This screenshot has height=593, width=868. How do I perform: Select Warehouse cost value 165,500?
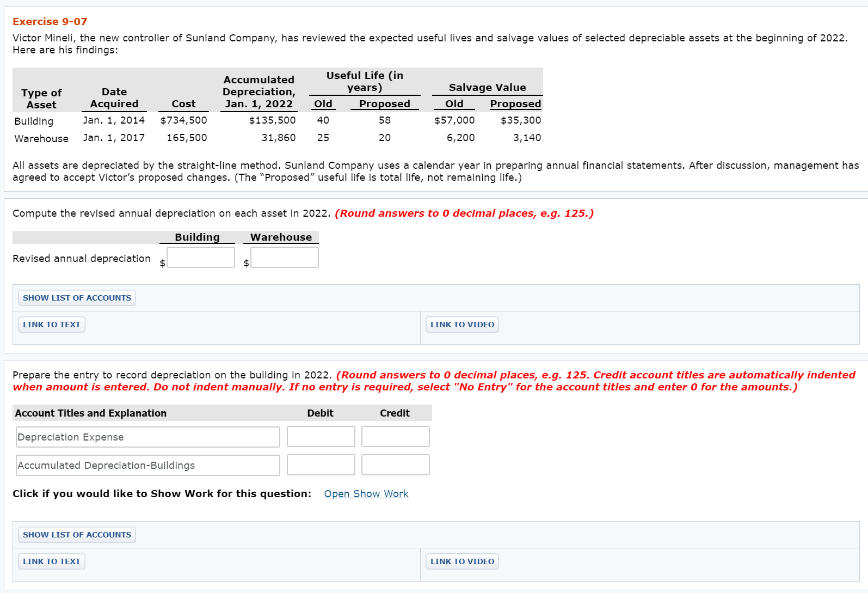click(x=187, y=138)
